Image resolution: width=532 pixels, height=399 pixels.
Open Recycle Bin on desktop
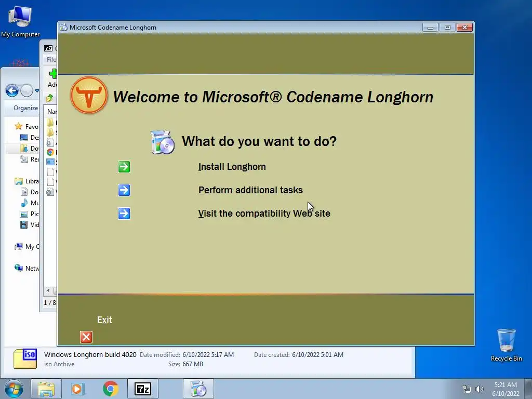[x=506, y=345]
